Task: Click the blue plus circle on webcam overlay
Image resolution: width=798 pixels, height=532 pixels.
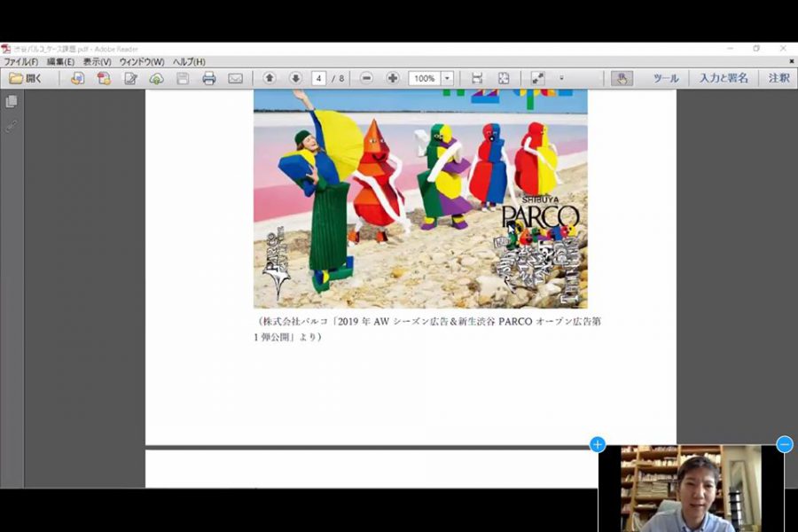Action: click(x=598, y=444)
